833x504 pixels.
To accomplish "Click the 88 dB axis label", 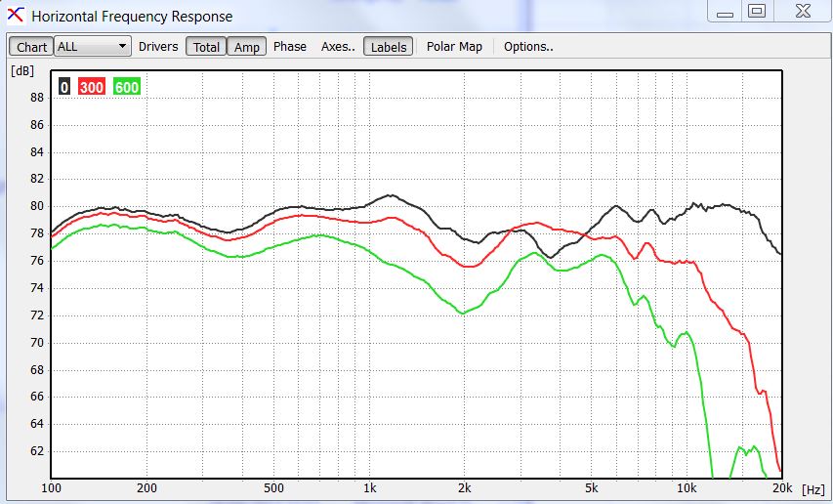I will pos(37,98).
